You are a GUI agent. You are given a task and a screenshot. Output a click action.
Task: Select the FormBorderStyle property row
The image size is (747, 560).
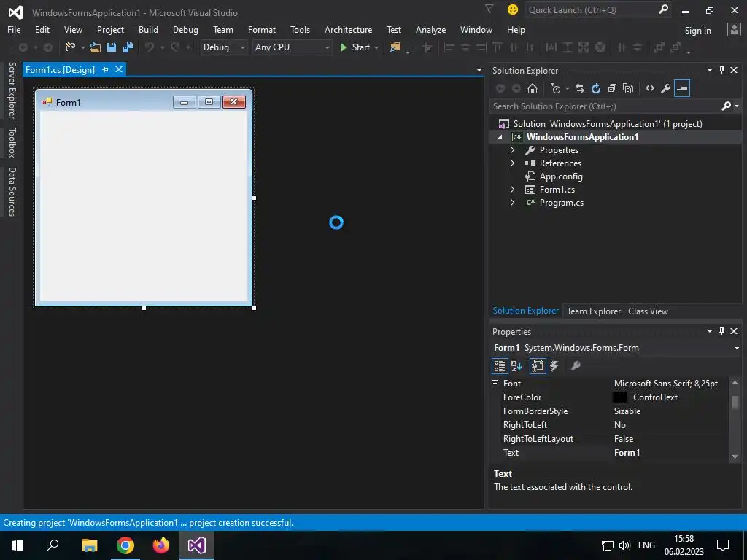[609, 411]
